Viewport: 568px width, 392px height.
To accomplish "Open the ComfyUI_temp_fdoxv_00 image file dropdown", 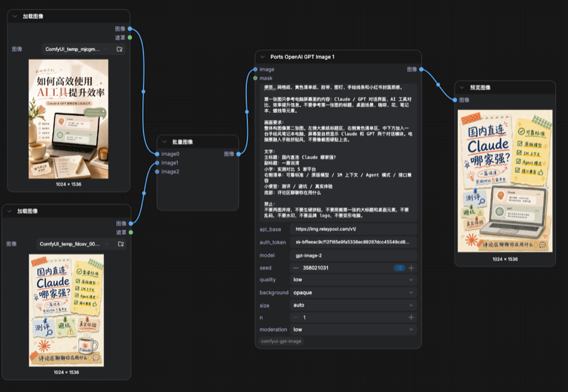I will pyautogui.click(x=74, y=244).
